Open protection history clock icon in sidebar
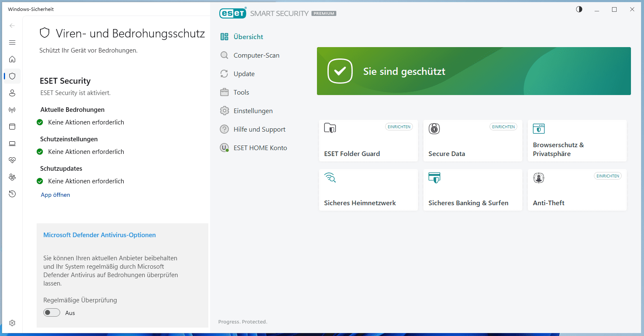 click(12, 194)
